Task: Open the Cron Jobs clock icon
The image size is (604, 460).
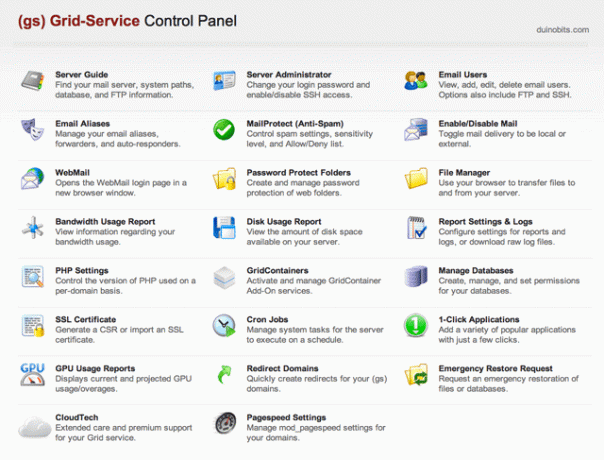Action: click(x=224, y=326)
